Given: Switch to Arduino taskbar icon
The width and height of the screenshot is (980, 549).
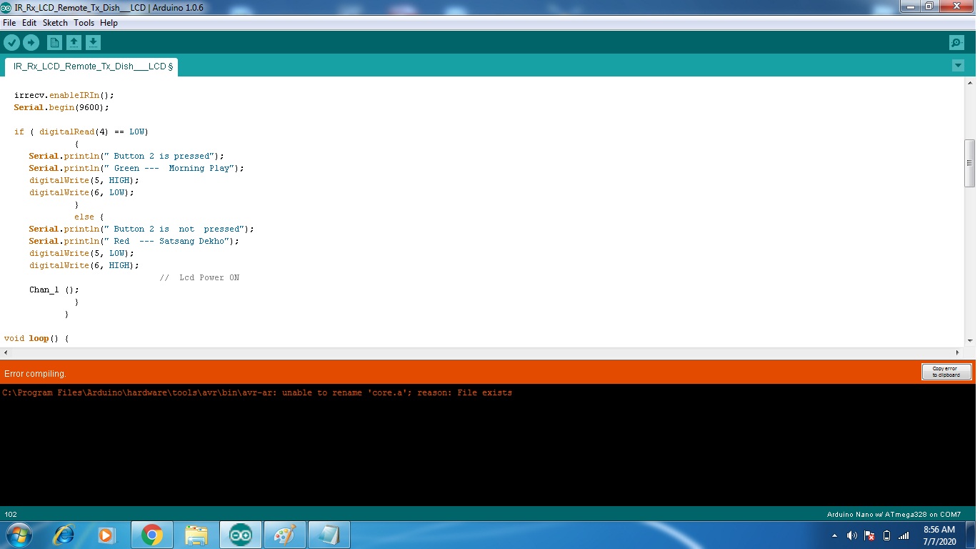Looking at the screenshot, I should pyautogui.click(x=240, y=535).
